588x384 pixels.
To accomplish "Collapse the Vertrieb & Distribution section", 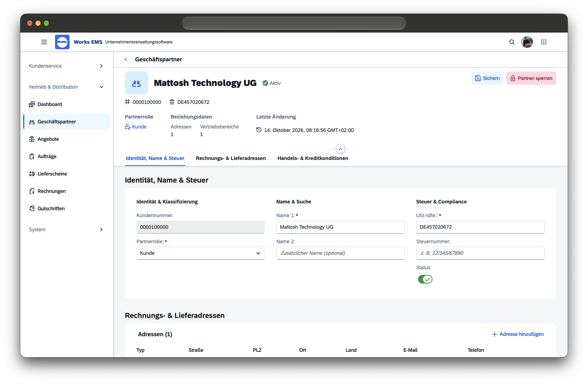I will pyautogui.click(x=67, y=87).
